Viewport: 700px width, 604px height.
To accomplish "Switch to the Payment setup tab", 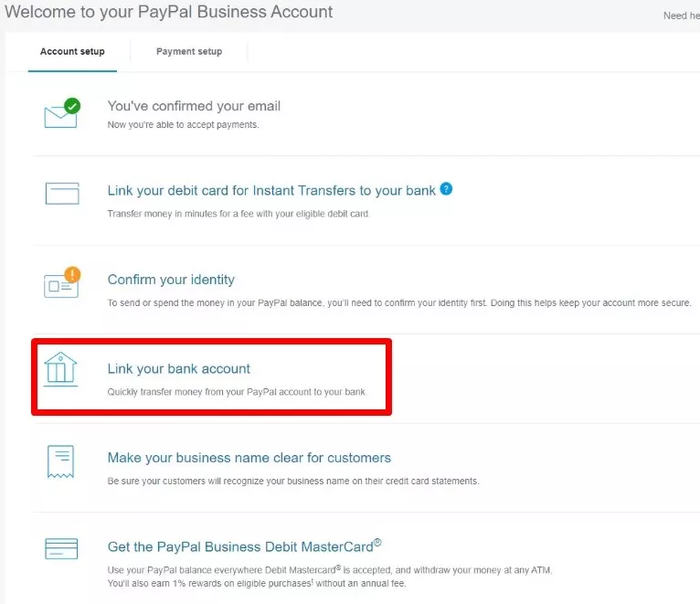I will click(189, 51).
